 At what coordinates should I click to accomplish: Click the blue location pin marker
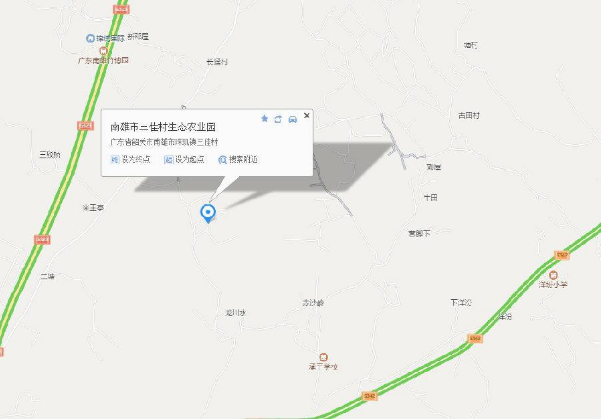(x=208, y=213)
